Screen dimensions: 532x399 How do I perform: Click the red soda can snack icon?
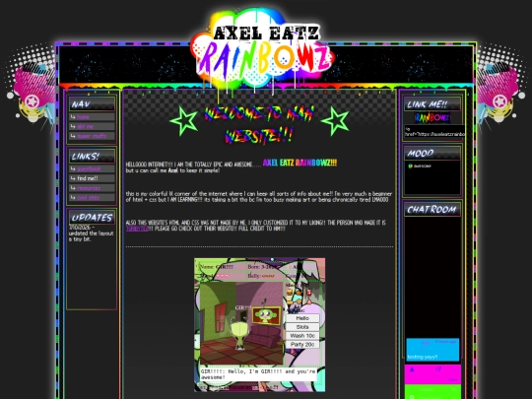(309, 293)
